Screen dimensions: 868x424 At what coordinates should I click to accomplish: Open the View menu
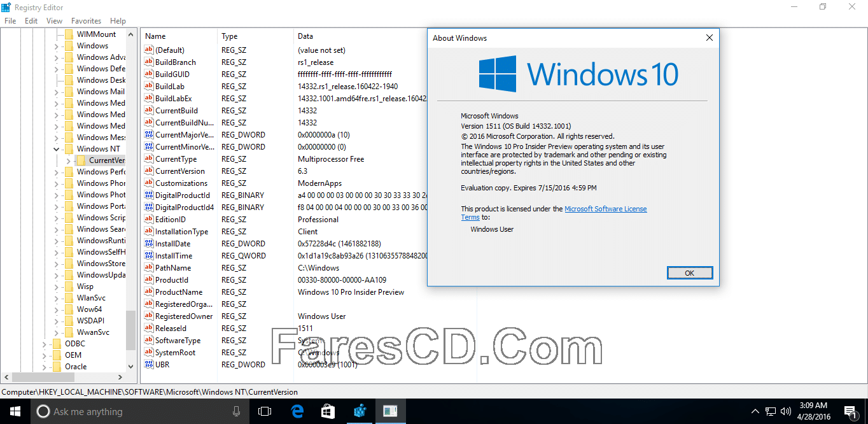pyautogui.click(x=54, y=21)
